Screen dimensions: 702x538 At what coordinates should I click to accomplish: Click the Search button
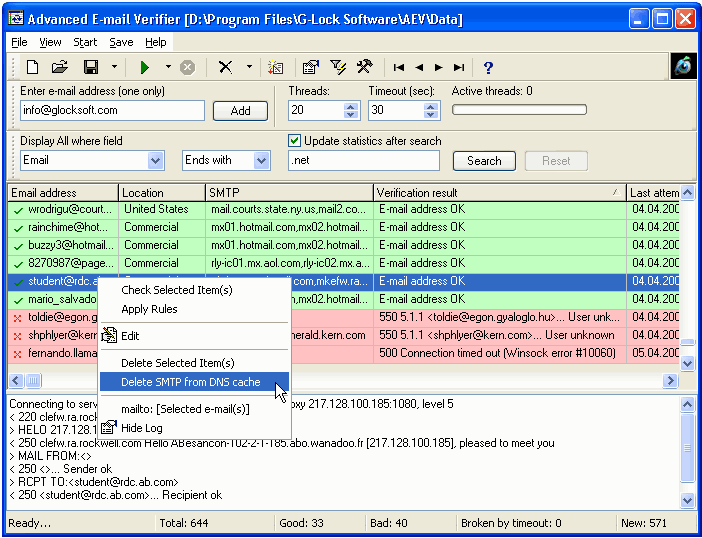click(x=484, y=161)
